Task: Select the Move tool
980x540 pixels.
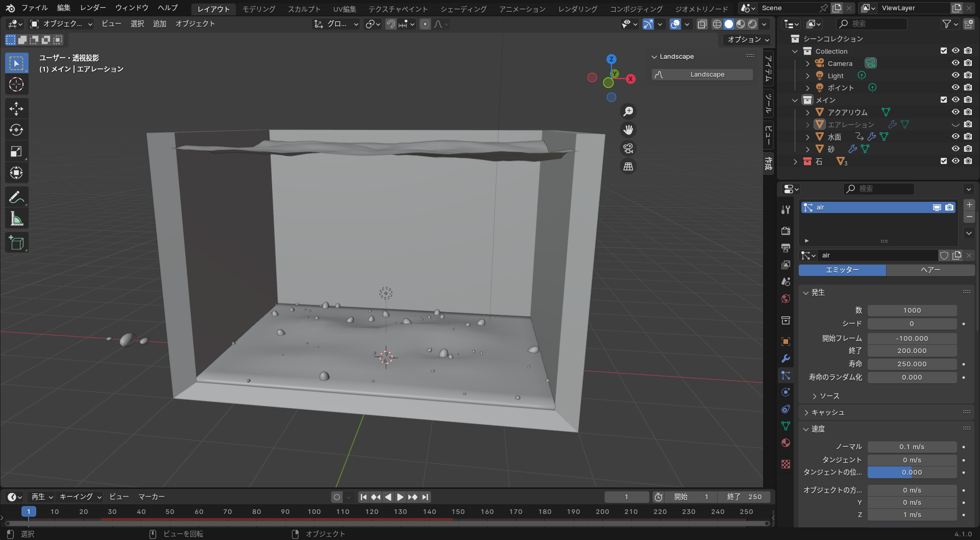Action: pyautogui.click(x=16, y=108)
